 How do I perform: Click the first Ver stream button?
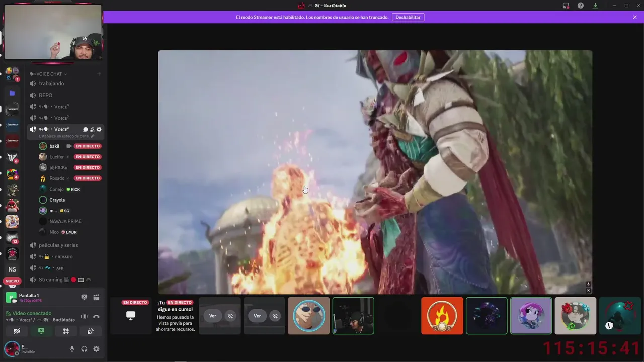(x=213, y=316)
